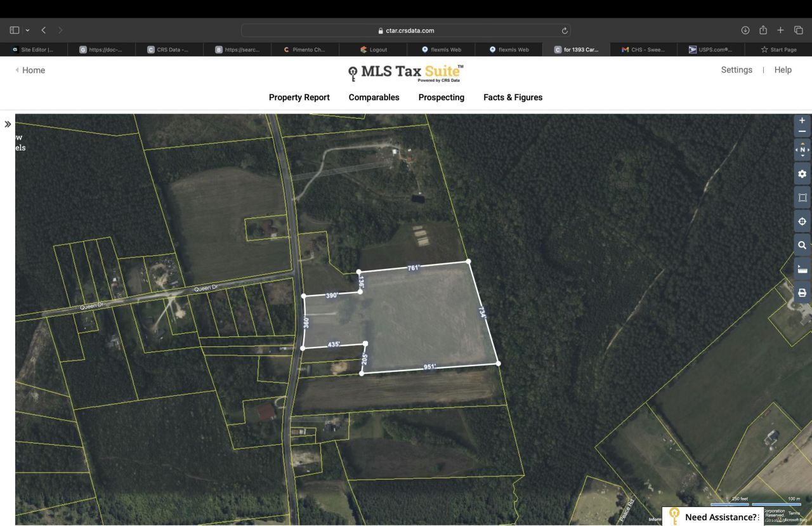Image resolution: width=812 pixels, height=526 pixels.
Task: Zoom in using the plus icon on the map
Action: [x=802, y=121]
